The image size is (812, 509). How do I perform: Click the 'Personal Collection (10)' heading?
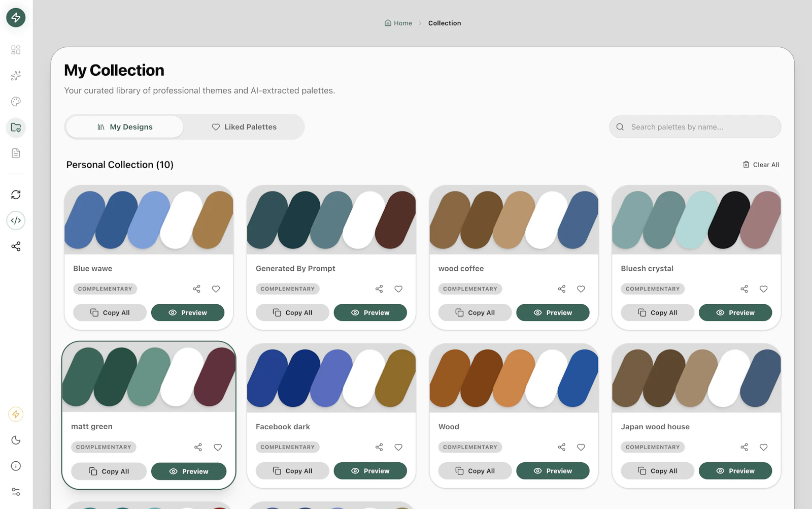tap(120, 165)
